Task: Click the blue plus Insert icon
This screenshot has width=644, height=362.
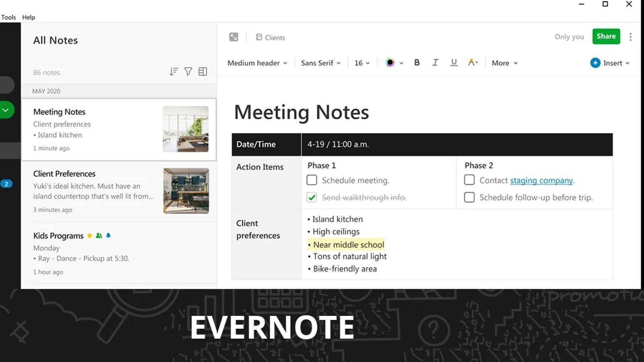Action: (x=595, y=63)
